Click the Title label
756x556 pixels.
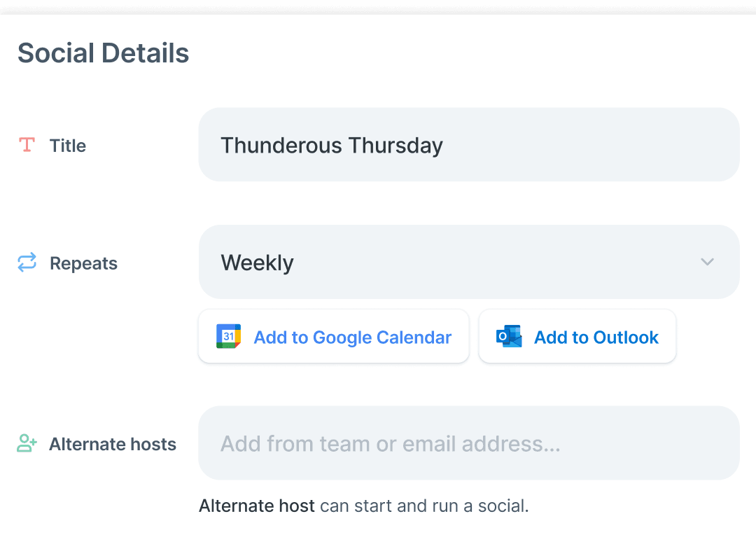[x=67, y=146]
